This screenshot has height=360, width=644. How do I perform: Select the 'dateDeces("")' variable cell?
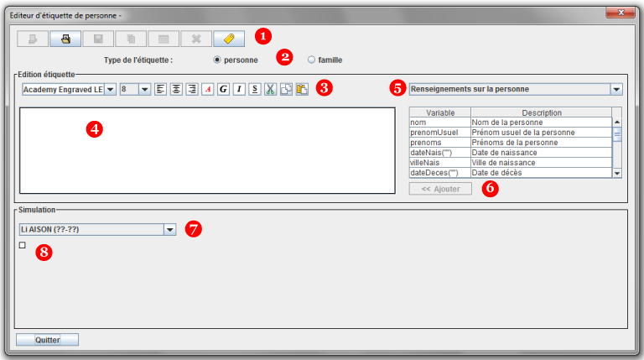point(440,173)
